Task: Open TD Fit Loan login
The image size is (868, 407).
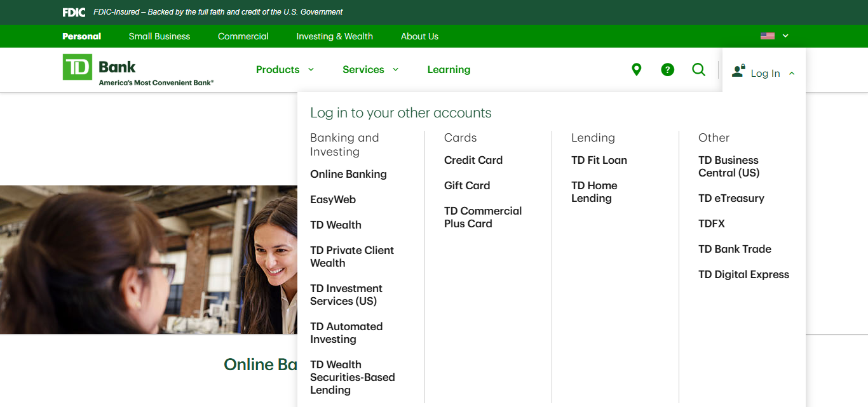Action: tap(599, 160)
